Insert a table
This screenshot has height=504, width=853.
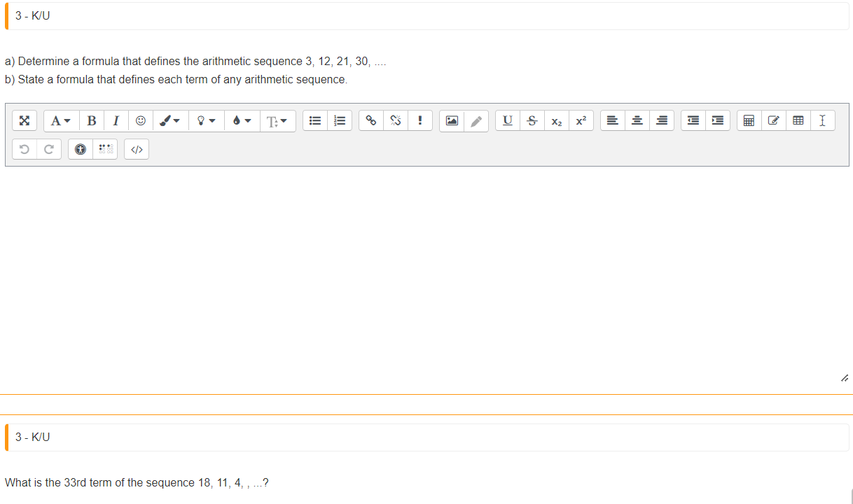pos(798,120)
